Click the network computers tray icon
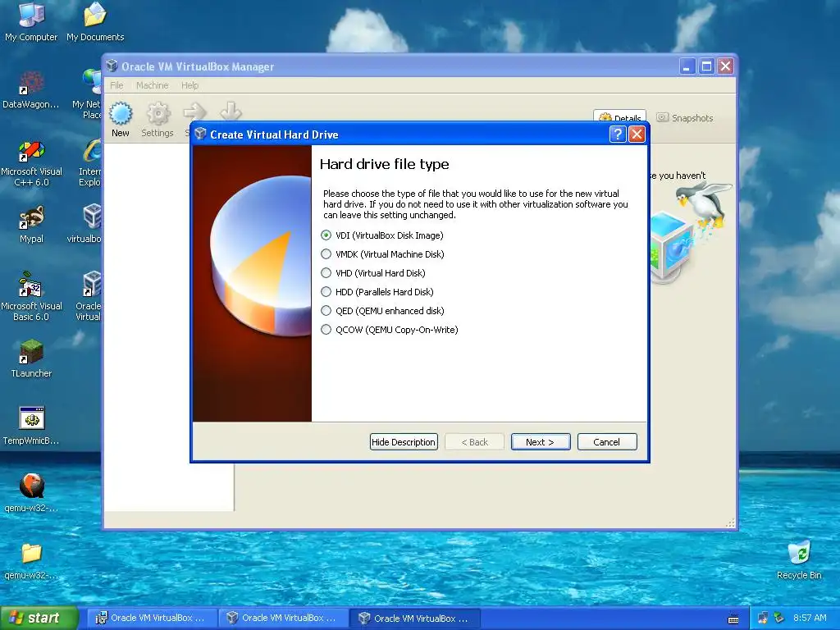Screen dimensions: 840x630 click(762, 619)
